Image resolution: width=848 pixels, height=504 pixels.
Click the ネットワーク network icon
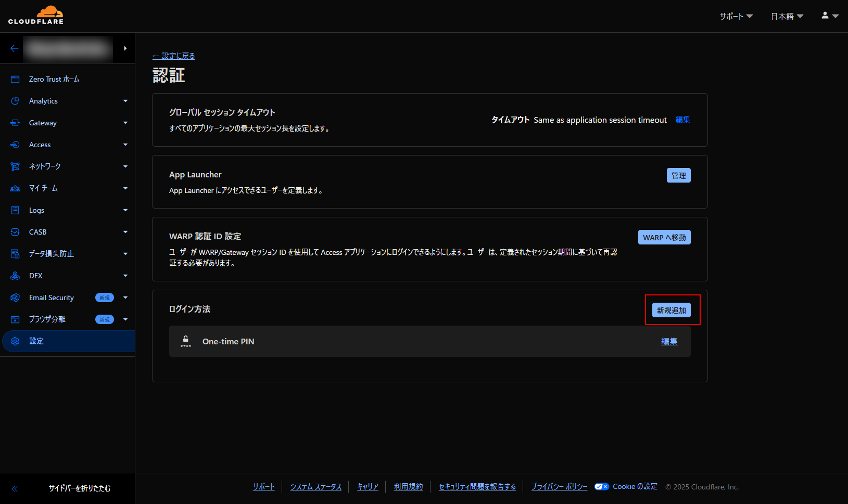[x=15, y=166]
